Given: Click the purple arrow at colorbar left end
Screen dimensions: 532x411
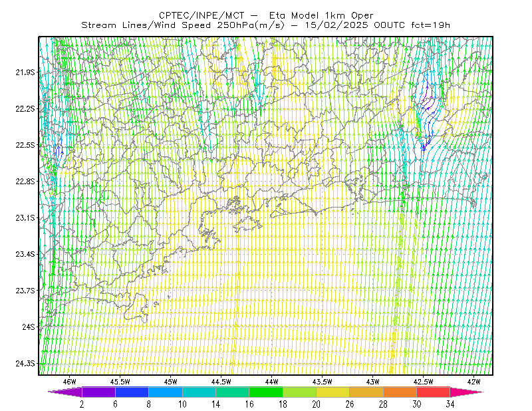Looking at the screenshot, I should tap(65, 392).
